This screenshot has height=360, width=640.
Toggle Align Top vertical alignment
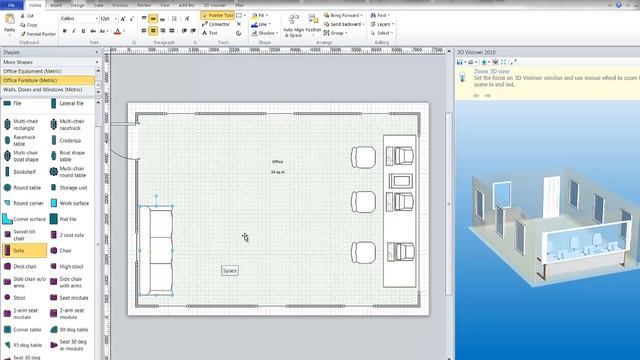click(144, 19)
